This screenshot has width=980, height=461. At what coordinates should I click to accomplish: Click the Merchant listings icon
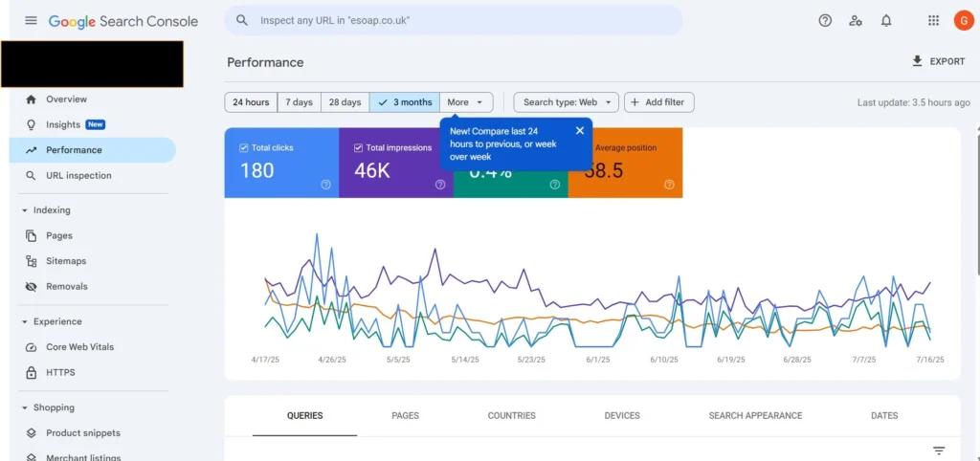pos(31,457)
